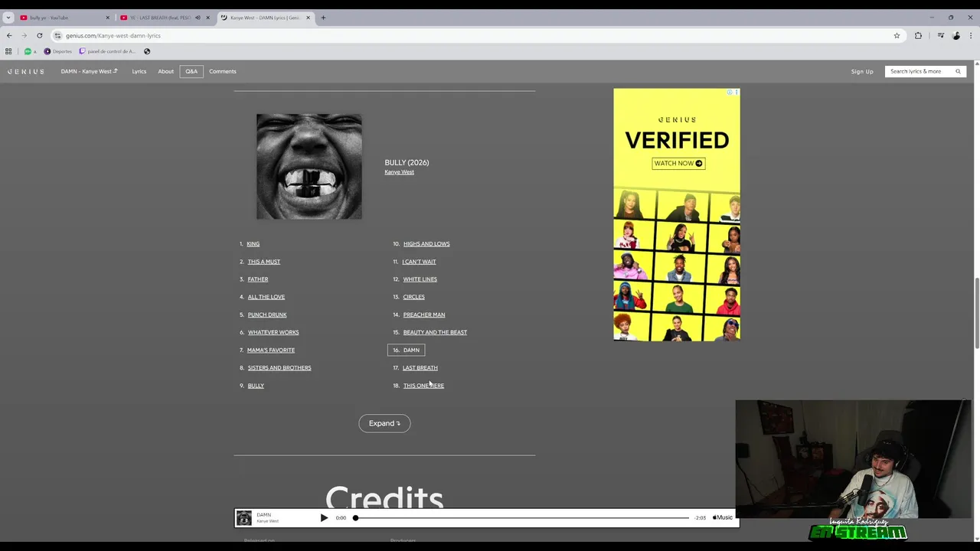The height and width of the screenshot is (551, 980).
Task: Open track 15 BEAUTY AND THE BEAST
Action: (435, 332)
